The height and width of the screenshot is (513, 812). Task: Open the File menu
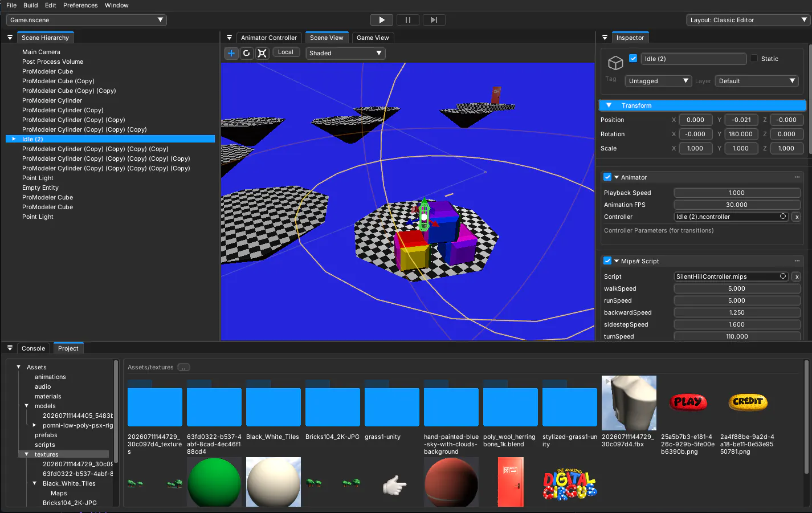click(x=11, y=5)
